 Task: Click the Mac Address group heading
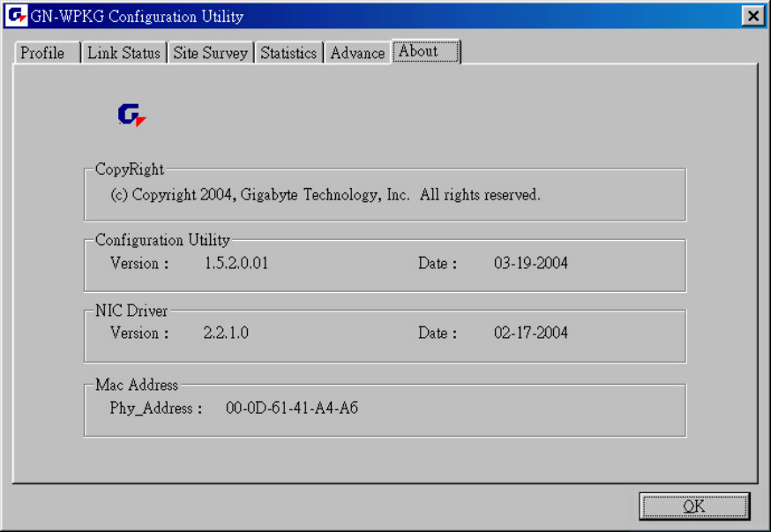(x=136, y=385)
